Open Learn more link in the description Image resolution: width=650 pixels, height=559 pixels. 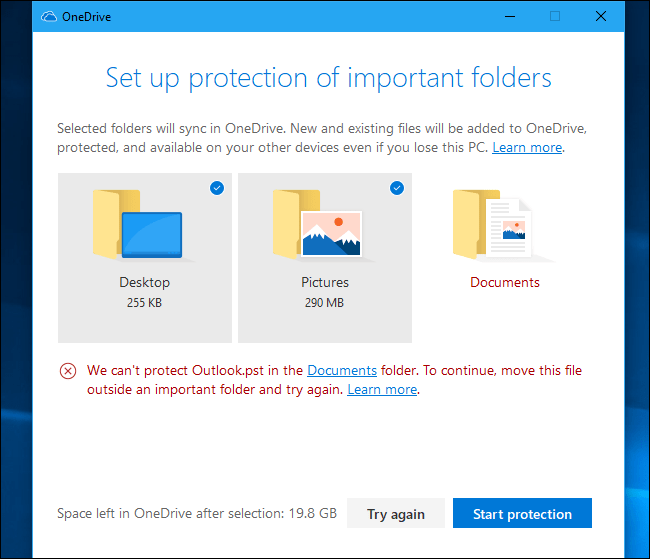point(527,148)
